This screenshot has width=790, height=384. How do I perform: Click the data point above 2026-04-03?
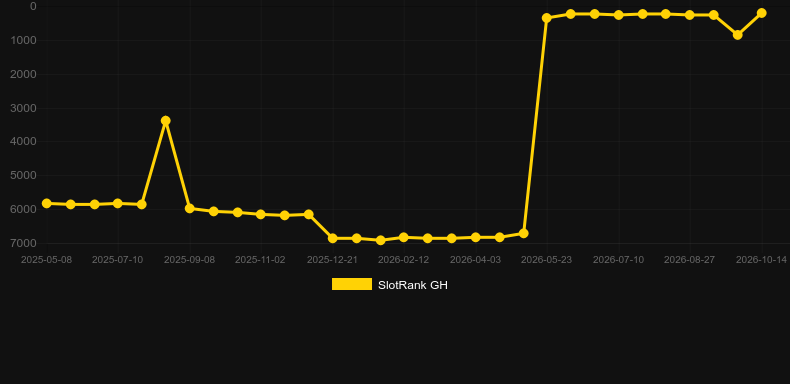(476, 237)
